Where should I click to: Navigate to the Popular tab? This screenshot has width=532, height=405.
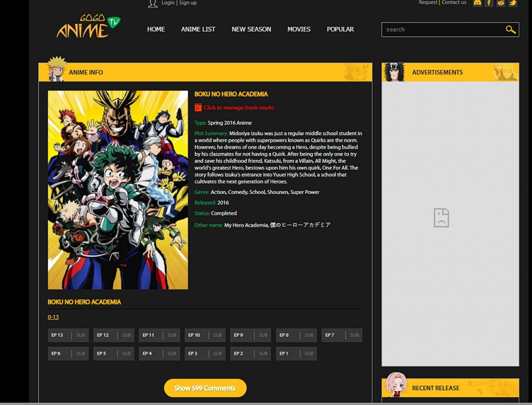340,29
